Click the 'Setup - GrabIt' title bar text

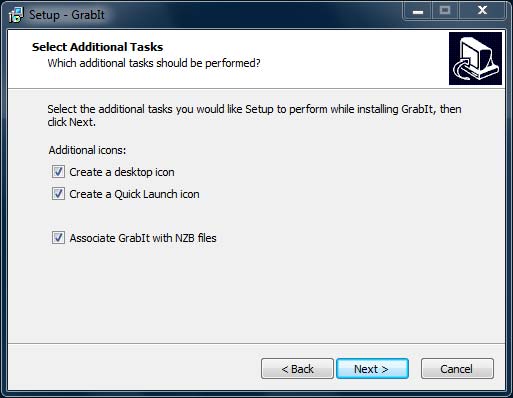(67, 15)
